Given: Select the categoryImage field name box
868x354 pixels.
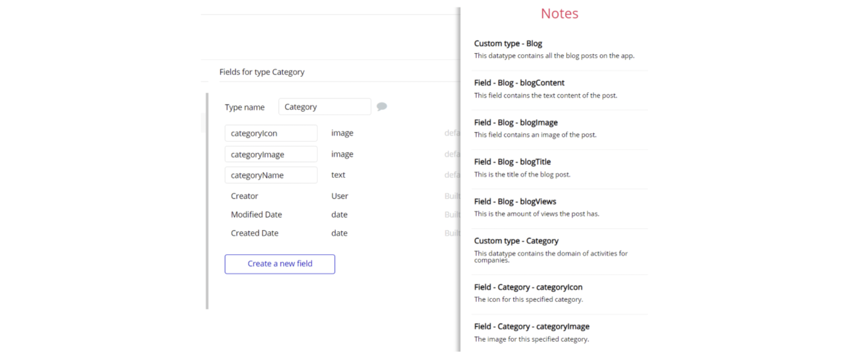Looking at the screenshot, I should [x=271, y=154].
